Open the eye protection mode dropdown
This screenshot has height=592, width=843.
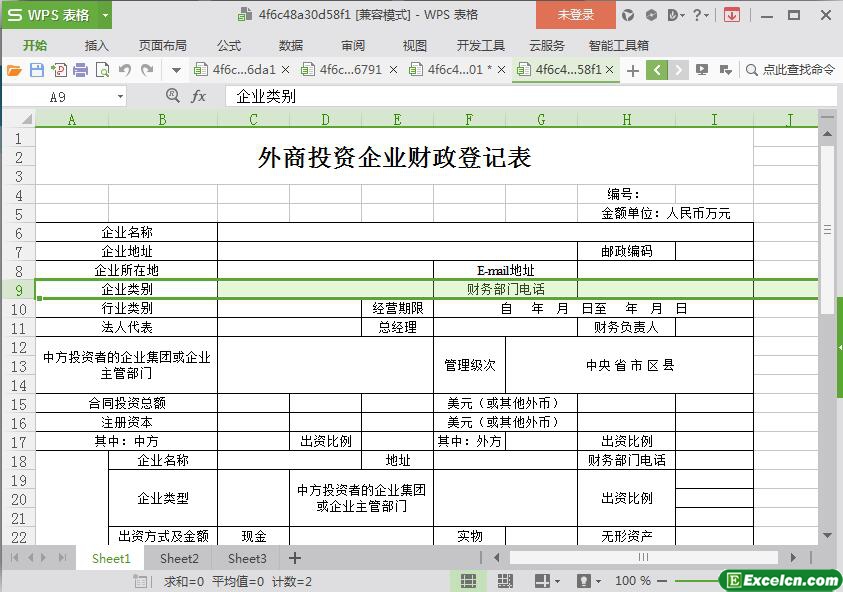tap(590, 581)
